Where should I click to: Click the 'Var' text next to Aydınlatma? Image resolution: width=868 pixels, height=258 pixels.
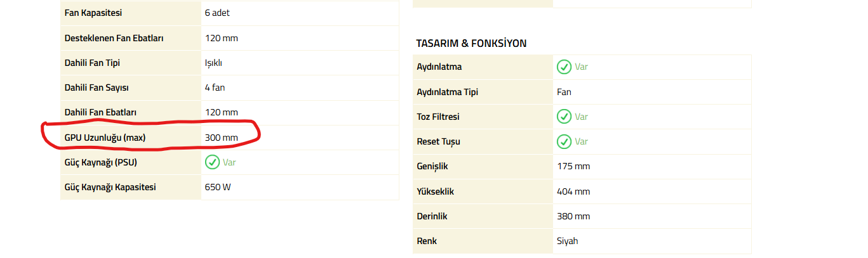[x=581, y=67]
